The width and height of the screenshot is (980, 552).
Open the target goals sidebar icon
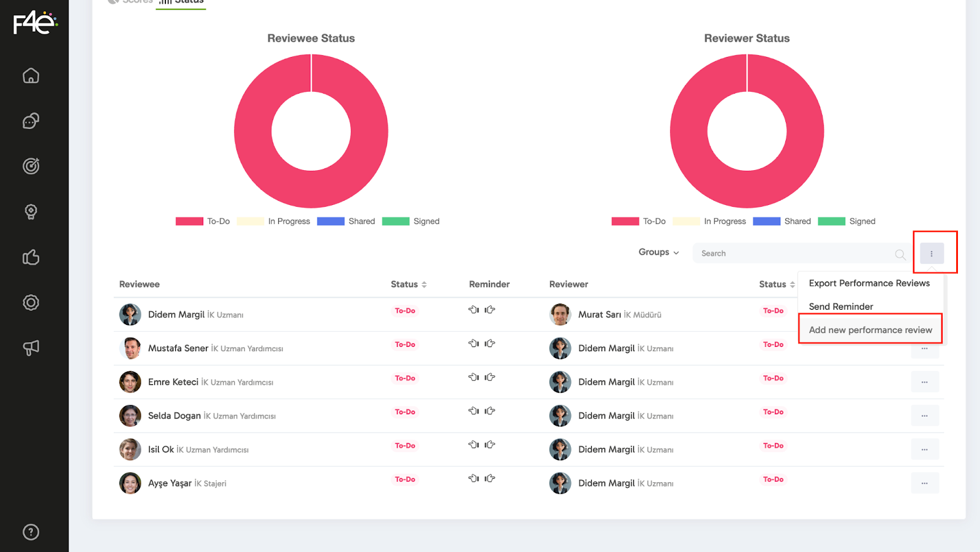click(31, 166)
